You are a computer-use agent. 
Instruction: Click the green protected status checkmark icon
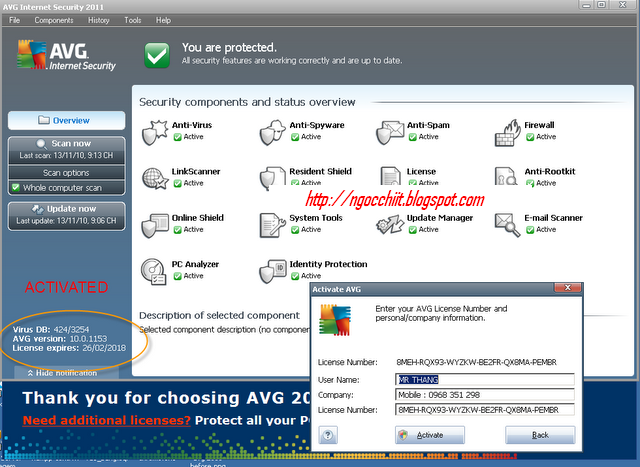click(x=157, y=55)
